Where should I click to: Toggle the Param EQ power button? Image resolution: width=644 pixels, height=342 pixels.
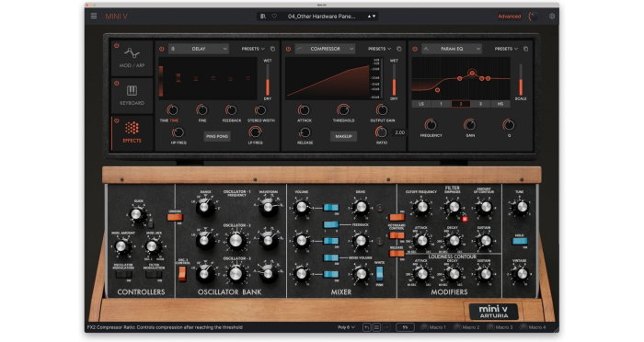(415, 49)
